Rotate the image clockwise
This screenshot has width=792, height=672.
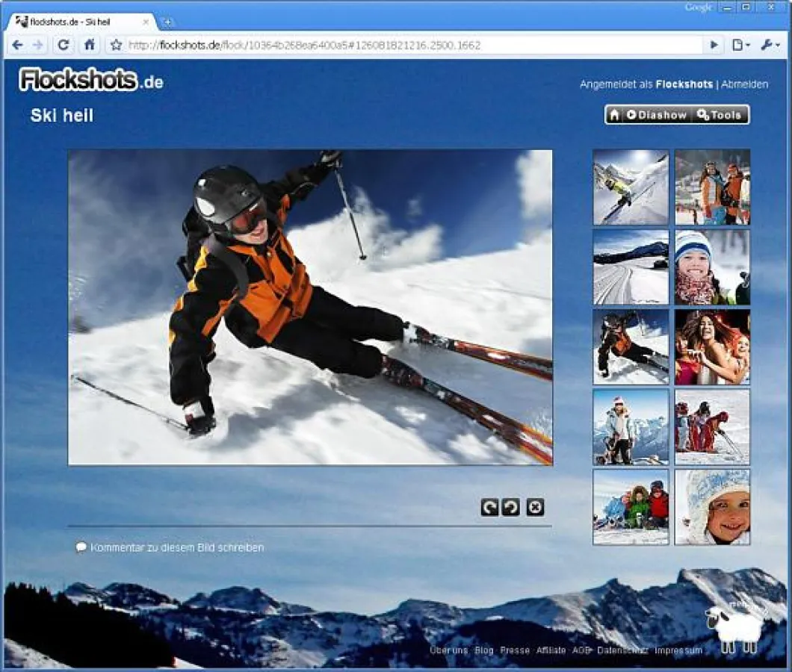[489, 508]
